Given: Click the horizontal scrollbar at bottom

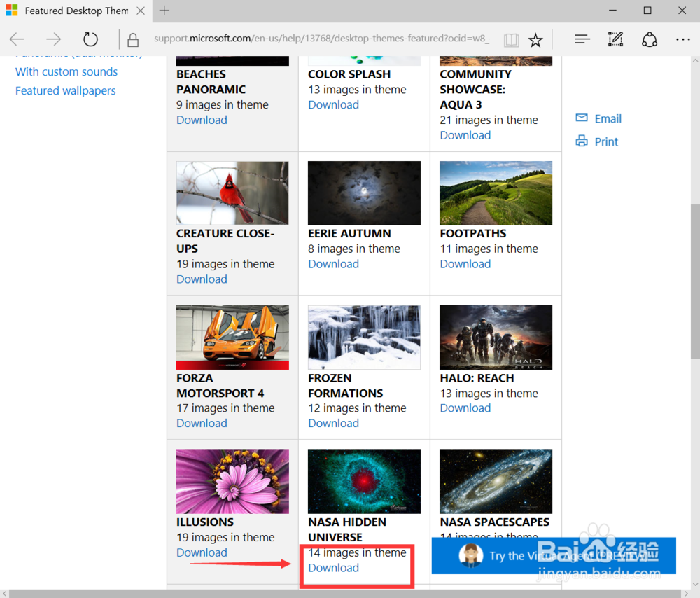Looking at the screenshot, I should tap(344, 594).
